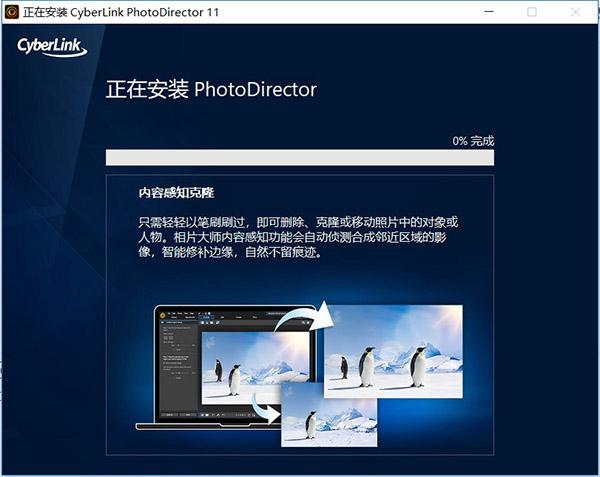This screenshot has height=477, width=600.
Task: Close the installer window
Action: (575, 12)
